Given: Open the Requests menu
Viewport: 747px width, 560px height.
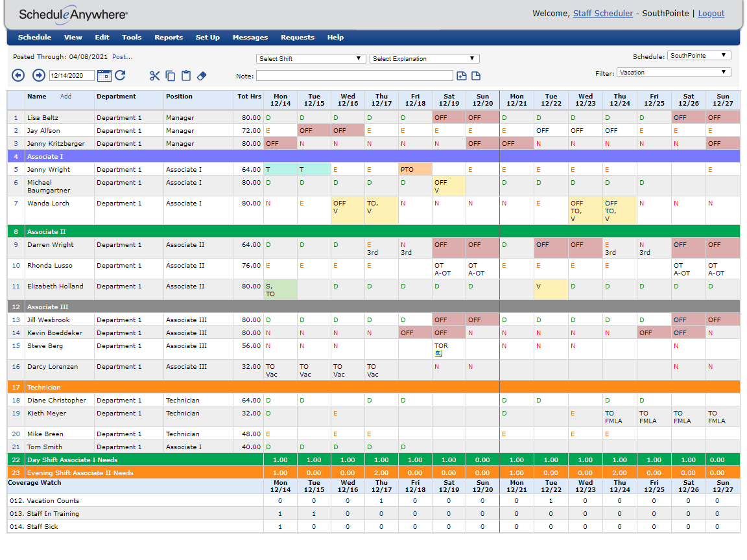Looking at the screenshot, I should point(298,37).
